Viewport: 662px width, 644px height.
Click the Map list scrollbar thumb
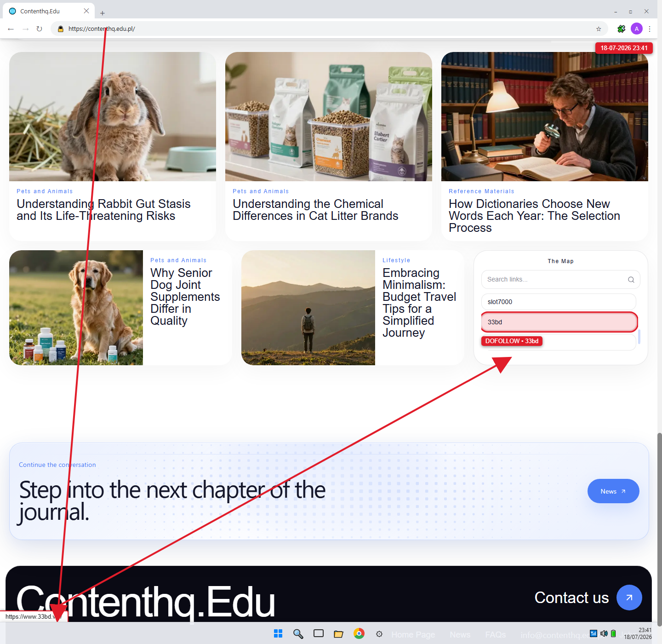coord(639,337)
